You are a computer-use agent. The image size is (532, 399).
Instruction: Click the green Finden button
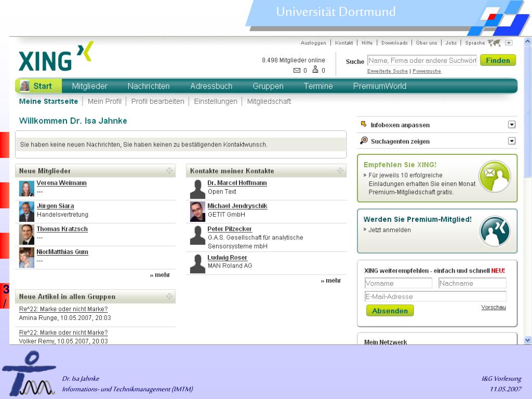[498, 60]
